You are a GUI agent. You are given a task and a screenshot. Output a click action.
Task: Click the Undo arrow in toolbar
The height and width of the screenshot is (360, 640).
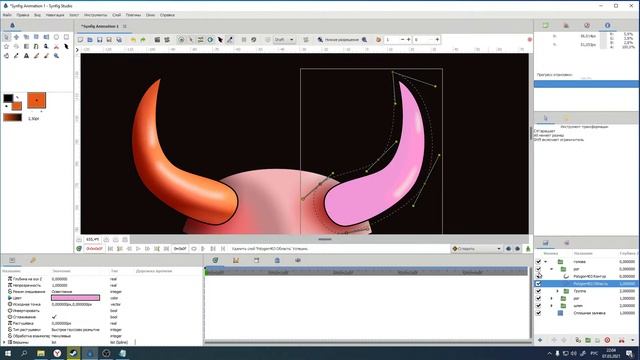tap(133, 40)
